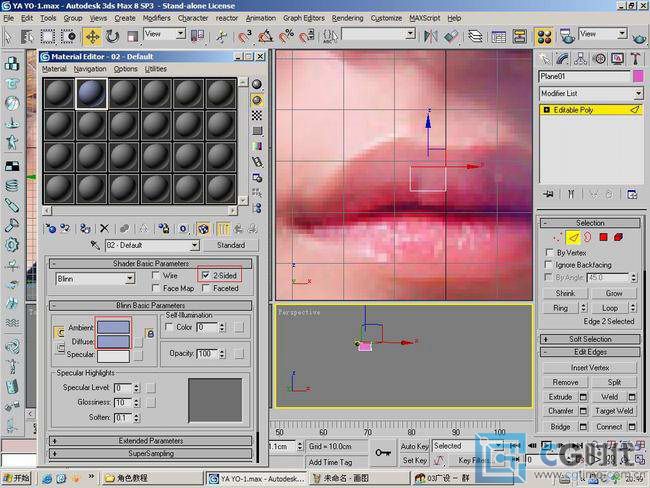Enable Self-Illumination Color checkbox
The width and height of the screenshot is (650, 488).
(x=169, y=327)
